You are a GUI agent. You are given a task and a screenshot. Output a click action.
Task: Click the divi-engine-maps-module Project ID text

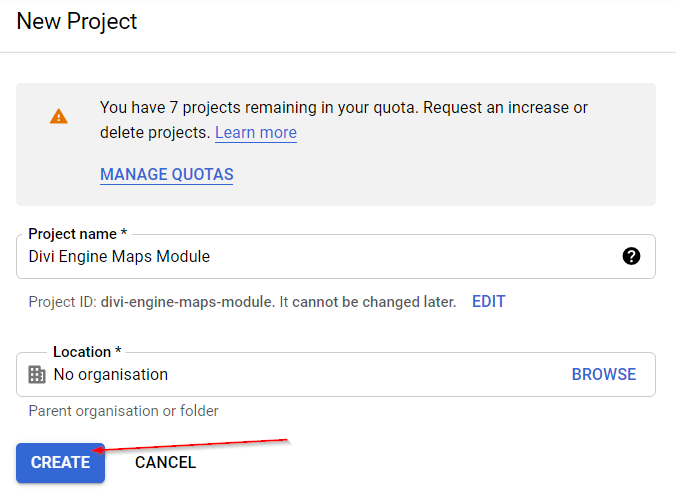187,302
